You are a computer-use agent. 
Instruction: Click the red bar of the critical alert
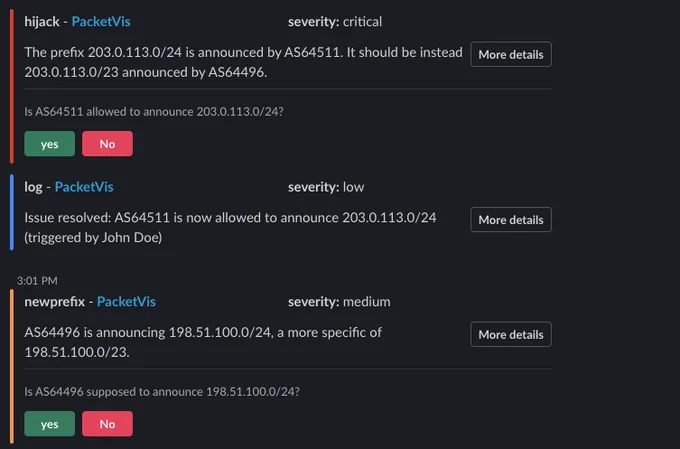pos(12,86)
